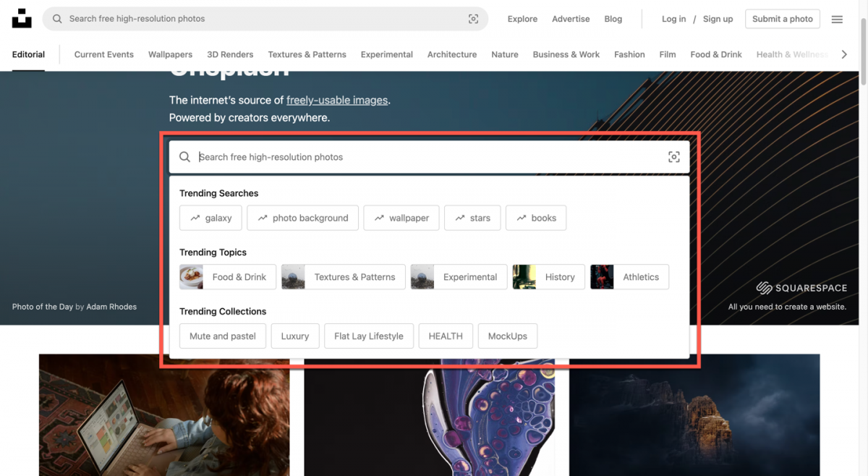Open HEALTH collection
Viewport: 868px width, 476px height.
click(x=446, y=336)
